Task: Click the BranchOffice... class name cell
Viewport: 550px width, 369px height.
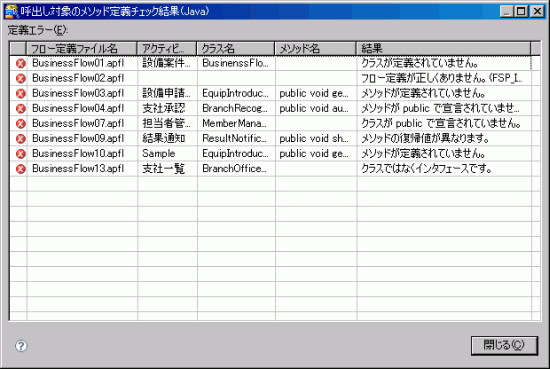Action: pyautogui.click(x=236, y=169)
